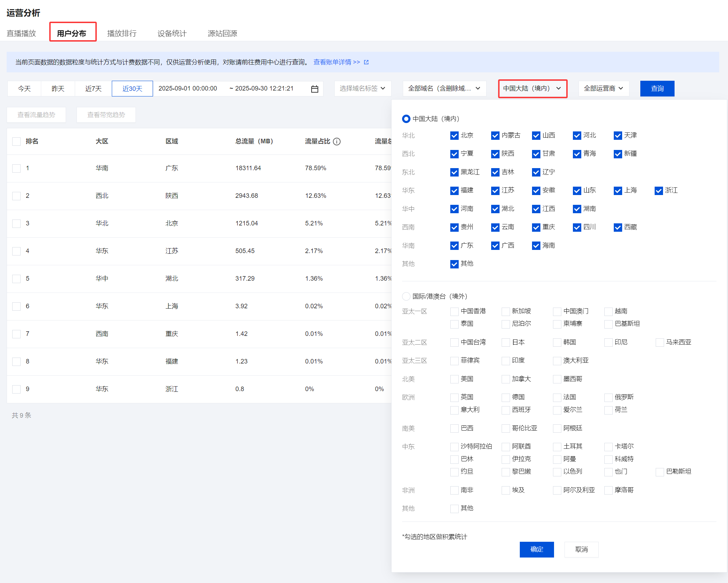Click external link icon after 查看账单详情

366,62
